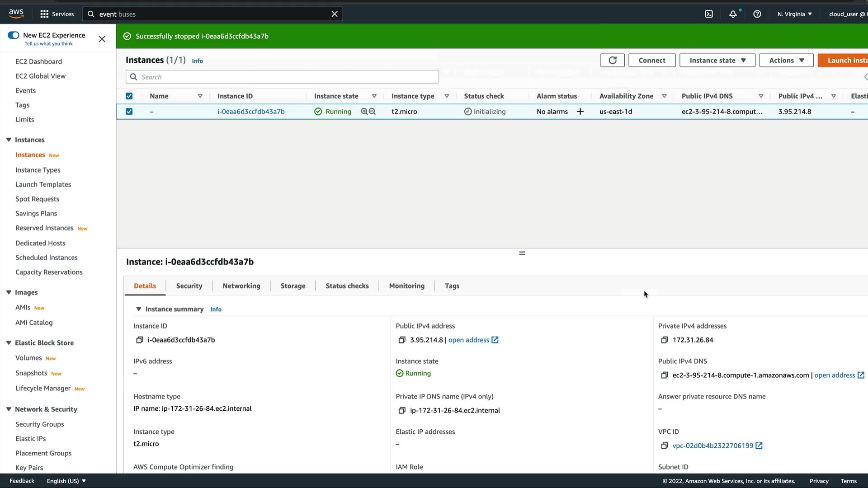Switch to the Security tab

click(x=189, y=286)
